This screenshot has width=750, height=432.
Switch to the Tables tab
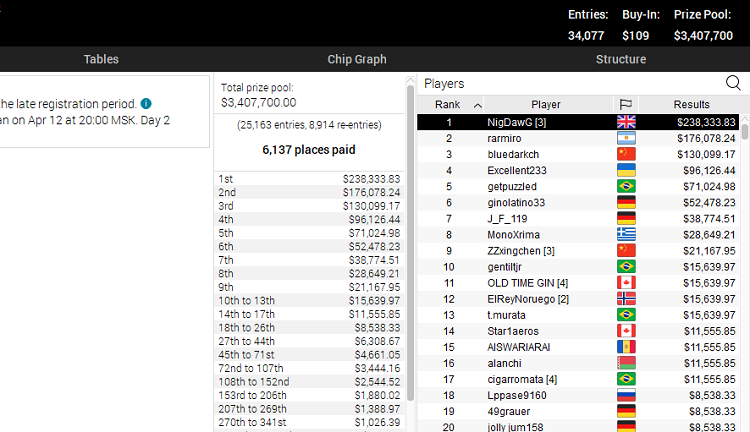[x=101, y=59]
